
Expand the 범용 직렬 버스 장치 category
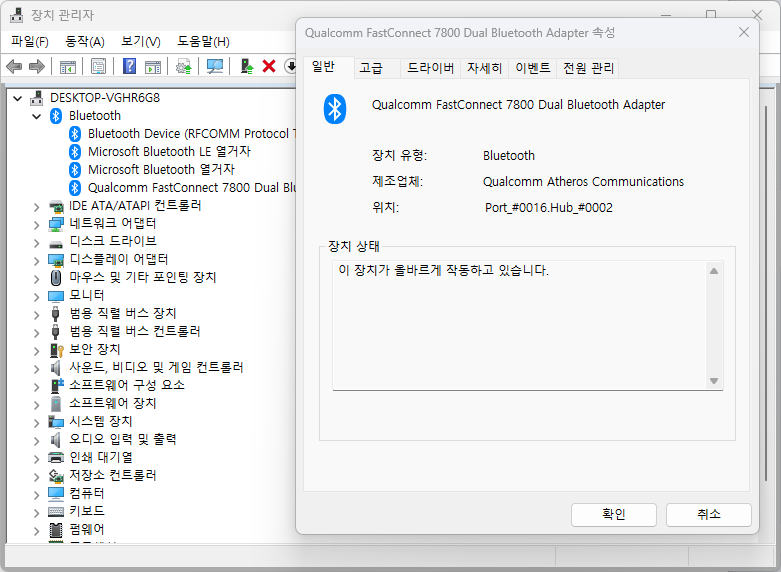point(36,314)
